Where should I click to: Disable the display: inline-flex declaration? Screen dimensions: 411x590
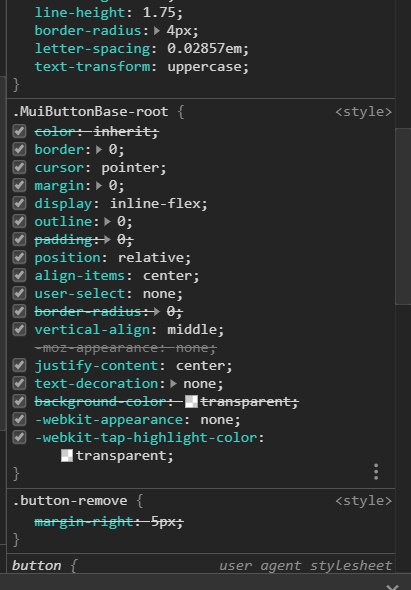point(19,204)
